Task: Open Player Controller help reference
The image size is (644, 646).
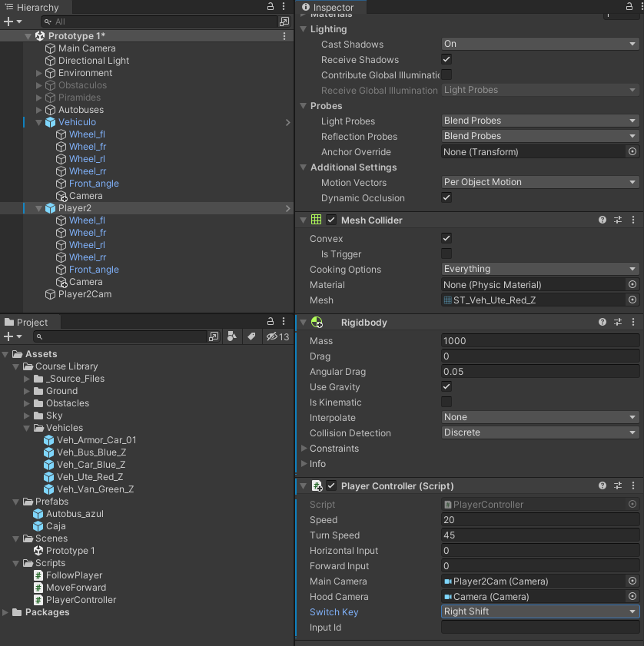Action: coord(603,485)
